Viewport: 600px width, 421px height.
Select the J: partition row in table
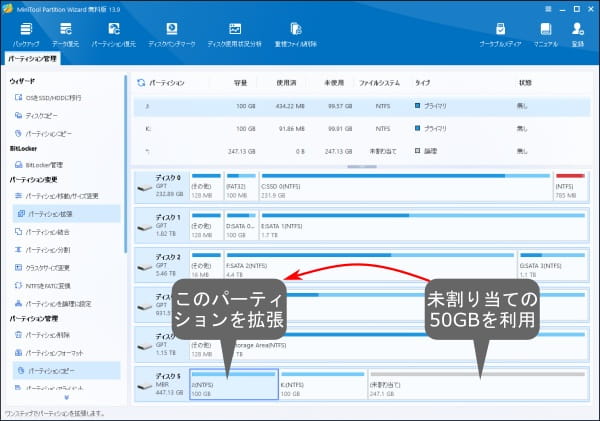362,106
